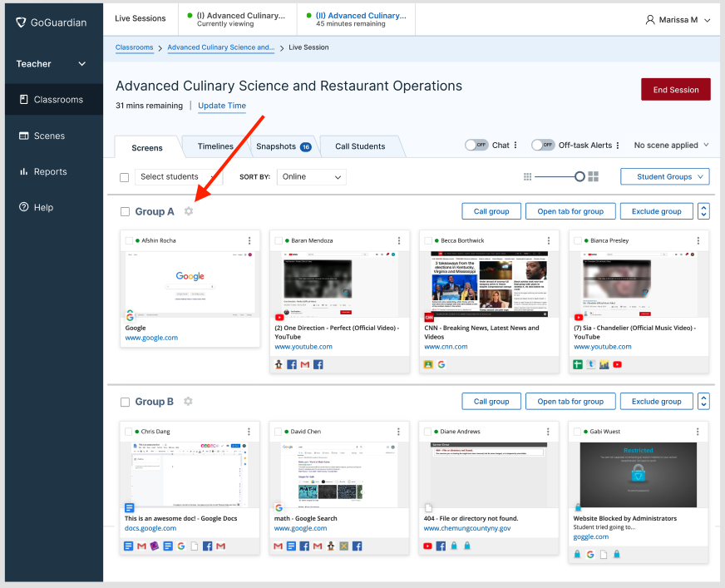Open Gabi Wuest's three-dot options menu
This screenshot has width=725, height=588.
point(698,432)
